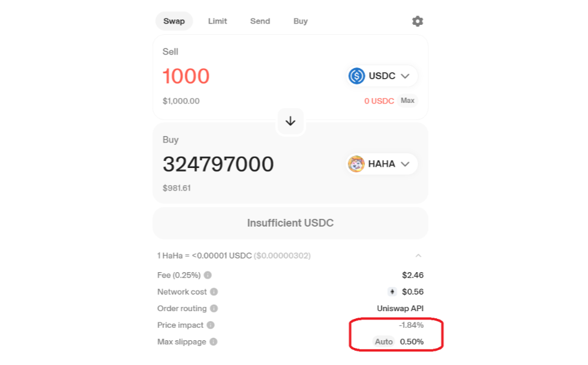
Task: Open the USDC token selector
Action: [380, 76]
